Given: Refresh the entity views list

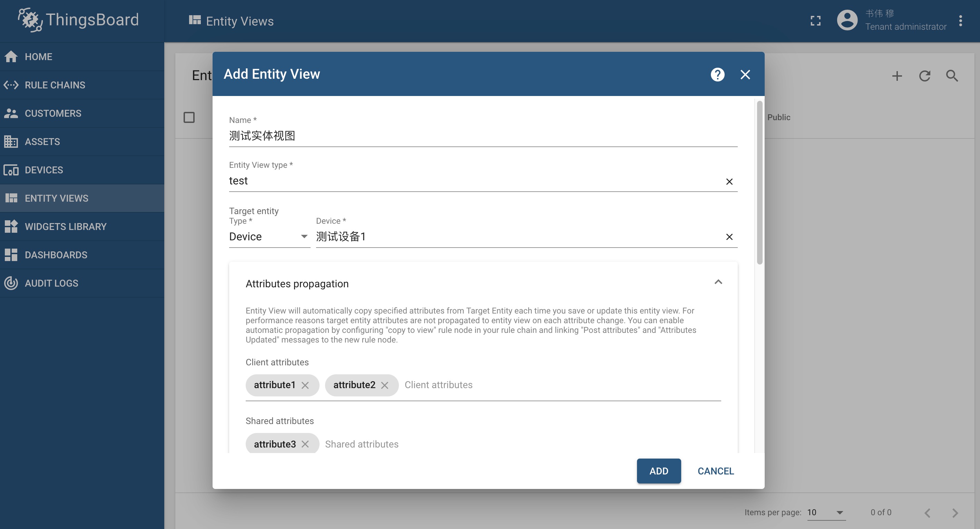Looking at the screenshot, I should 924,76.
